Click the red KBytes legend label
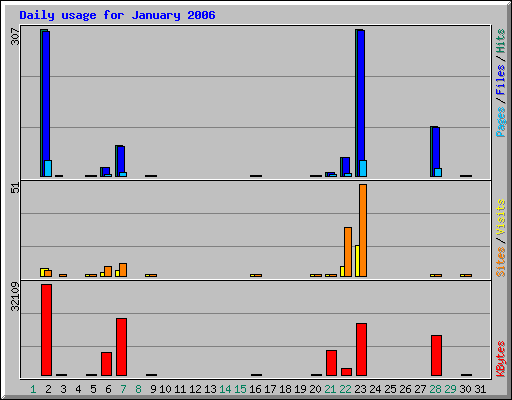The height and width of the screenshot is (400, 512). pos(501,359)
